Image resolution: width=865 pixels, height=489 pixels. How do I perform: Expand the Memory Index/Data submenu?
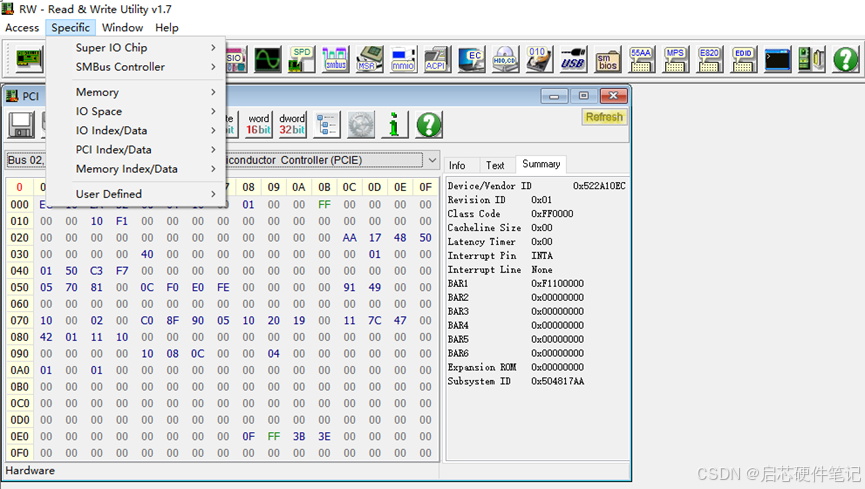136,169
